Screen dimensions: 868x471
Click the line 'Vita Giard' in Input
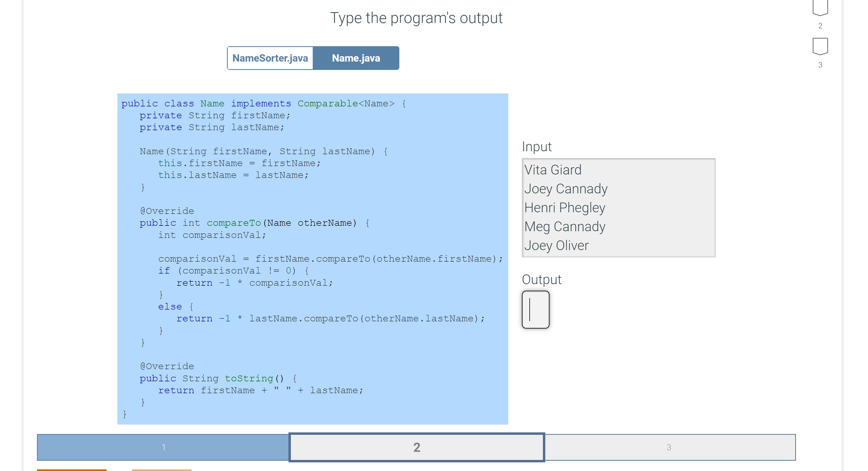[x=553, y=170]
